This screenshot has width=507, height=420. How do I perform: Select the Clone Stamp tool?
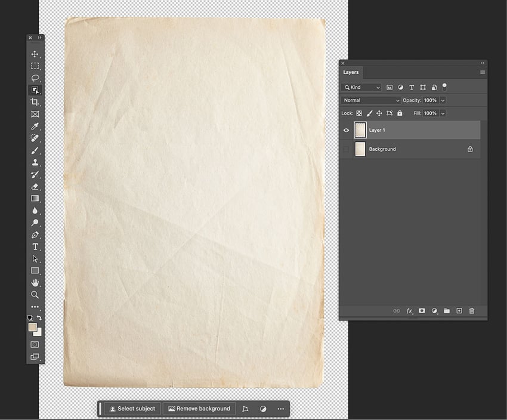point(35,162)
